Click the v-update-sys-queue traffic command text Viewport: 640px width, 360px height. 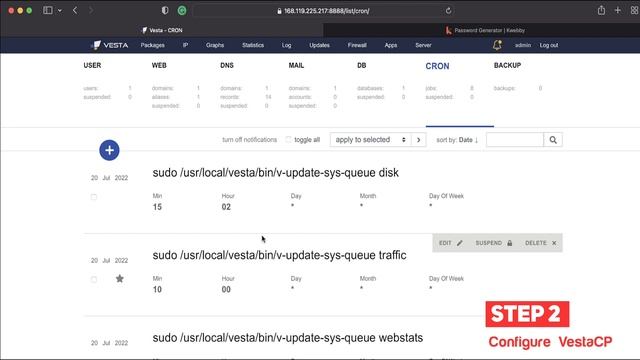[279, 255]
